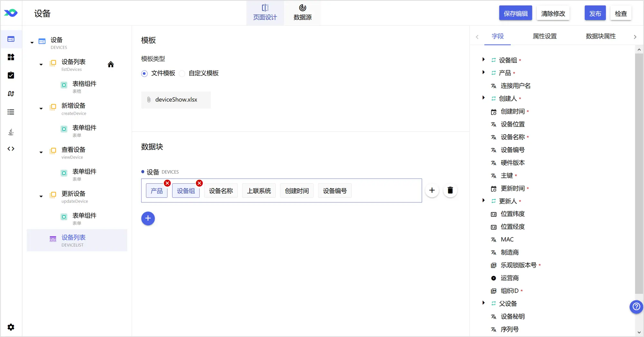Open the help question mark button
Screen dimensions: 644x337
(636, 307)
